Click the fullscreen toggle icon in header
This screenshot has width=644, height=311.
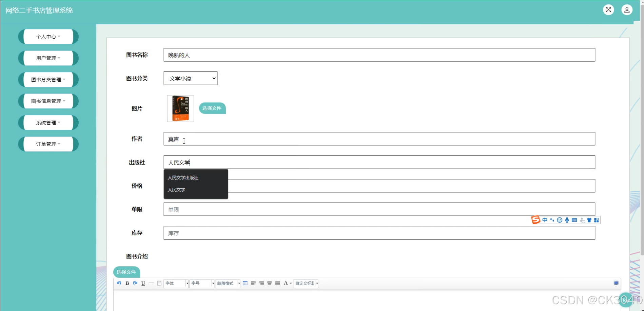pyautogui.click(x=608, y=10)
